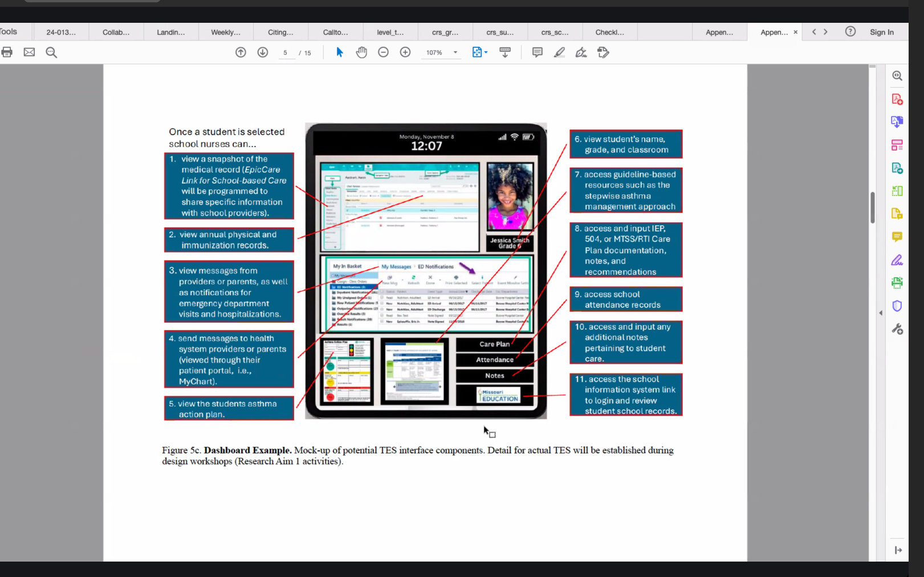This screenshot has height=577, width=924.
Task: Switch to the Citing... tab
Action: (280, 32)
